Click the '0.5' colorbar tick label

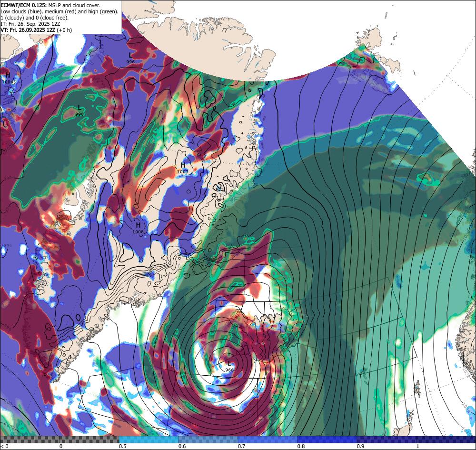(x=123, y=446)
